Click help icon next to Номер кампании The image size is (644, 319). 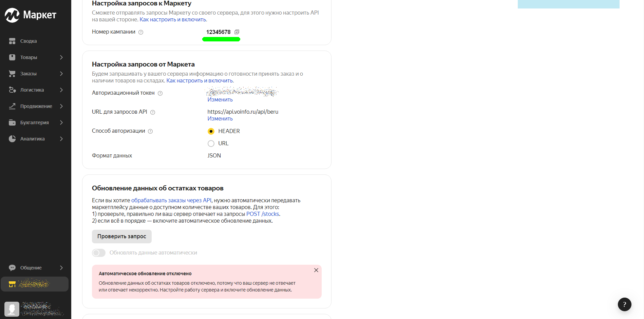coord(141,32)
